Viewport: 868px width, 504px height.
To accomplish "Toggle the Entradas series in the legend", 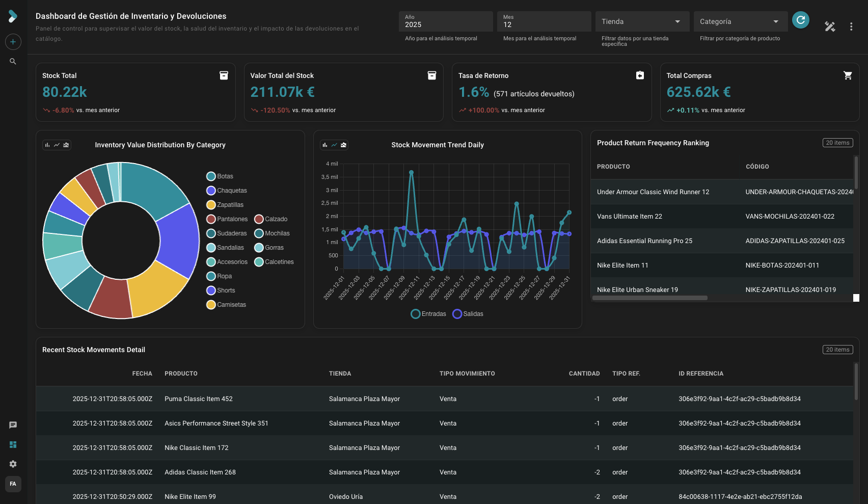I will [428, 313].
